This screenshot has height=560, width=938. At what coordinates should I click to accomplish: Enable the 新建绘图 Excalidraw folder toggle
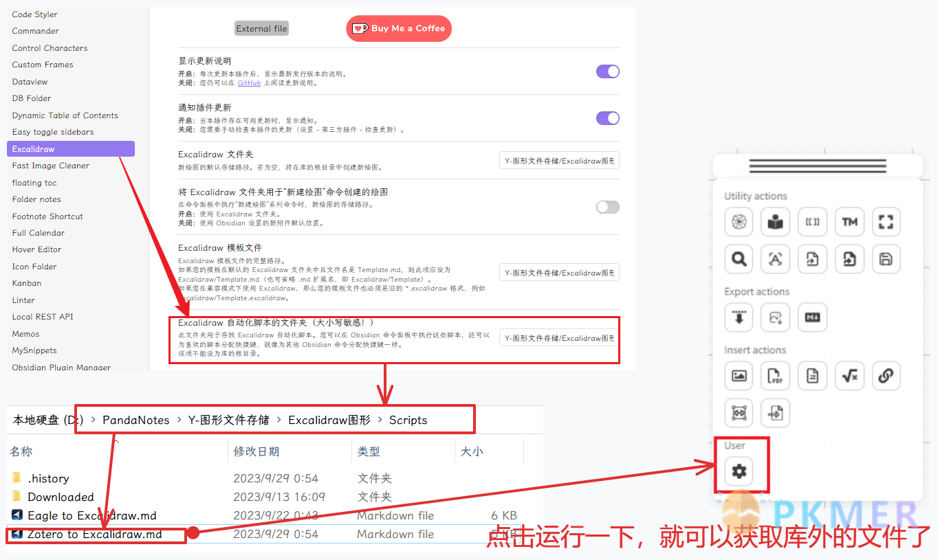tap(608, 207)
